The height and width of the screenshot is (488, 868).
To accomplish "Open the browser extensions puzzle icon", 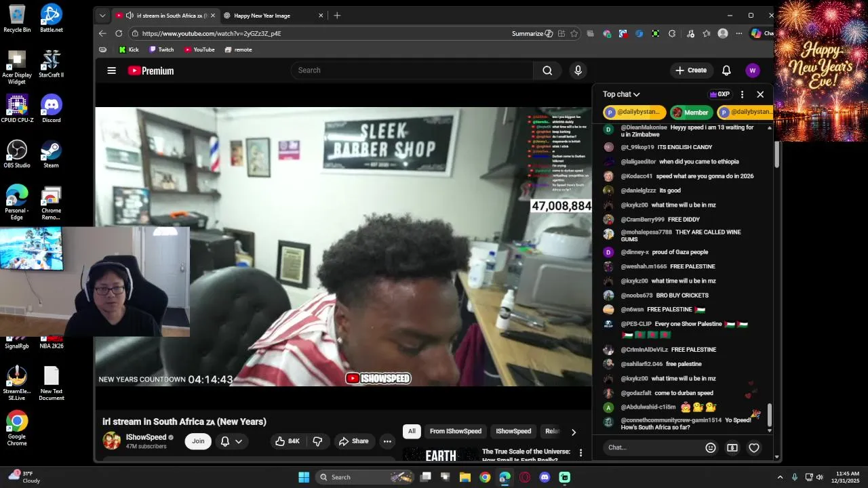I will (x=672, y=33).
